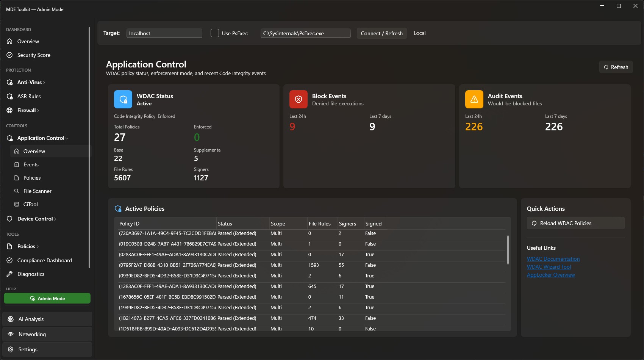The image size is (644, 360).
Task: Open the Security Score dashboard icon
Action: click(9, 55)
